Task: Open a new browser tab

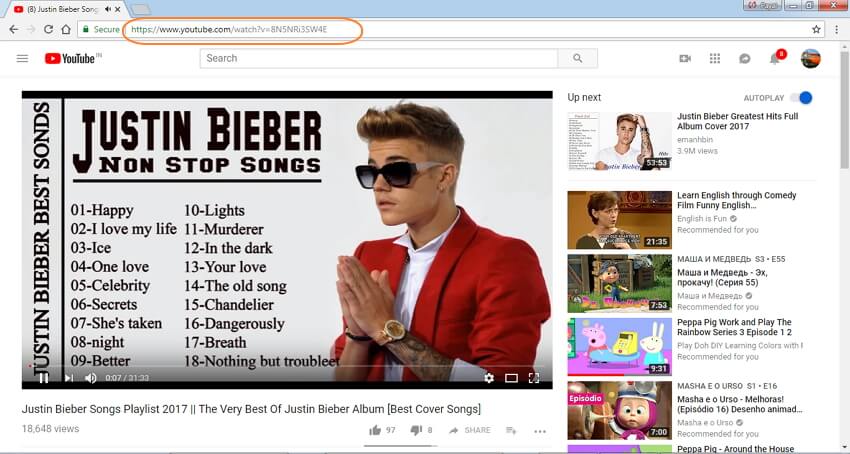Action: coord(140,9)
